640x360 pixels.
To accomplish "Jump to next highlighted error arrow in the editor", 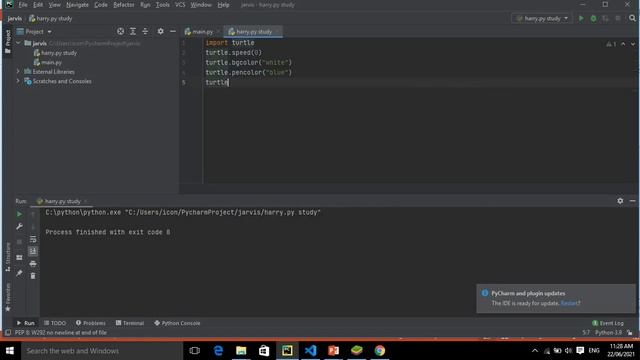I will [x=633, y=44].
